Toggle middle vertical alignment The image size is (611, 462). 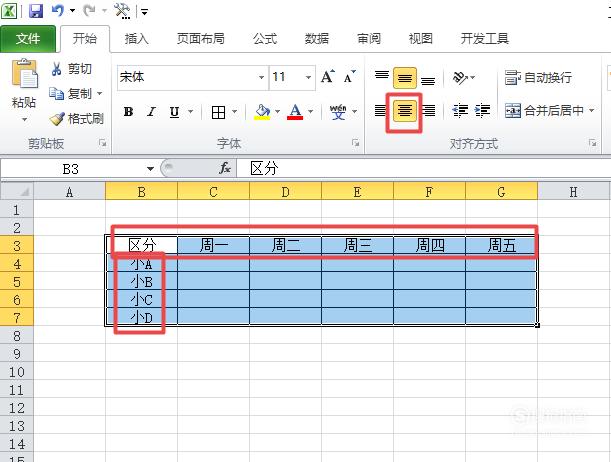coord(404,78)
